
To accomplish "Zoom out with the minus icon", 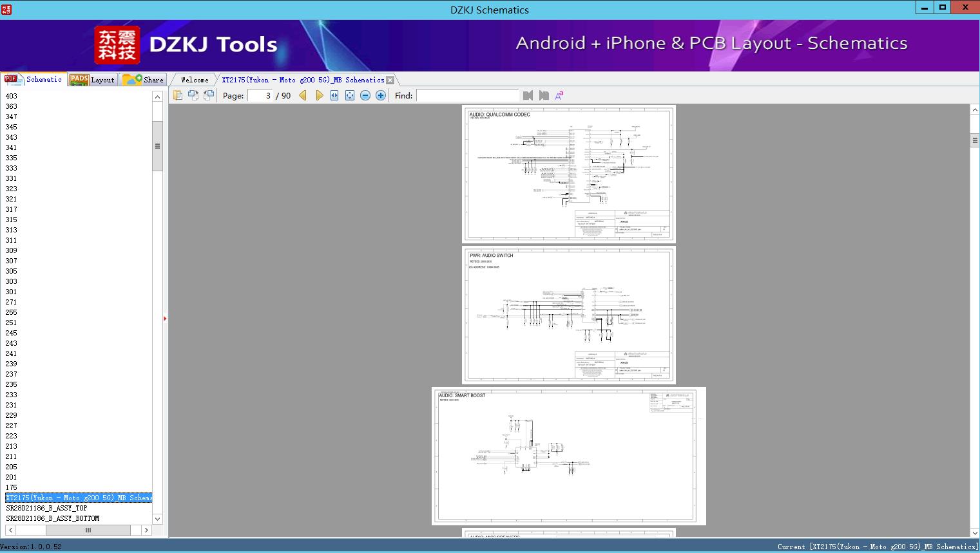I will [x=365, y=95].
